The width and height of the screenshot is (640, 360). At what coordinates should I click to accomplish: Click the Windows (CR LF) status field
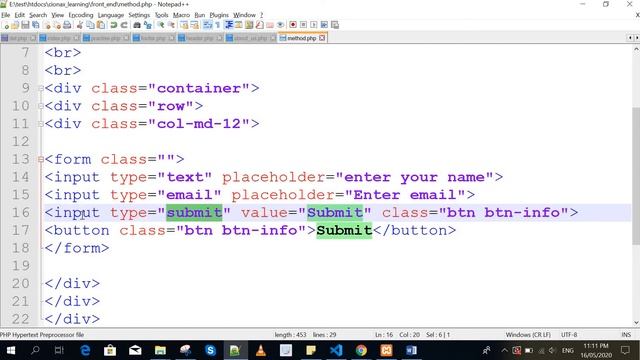528,335
